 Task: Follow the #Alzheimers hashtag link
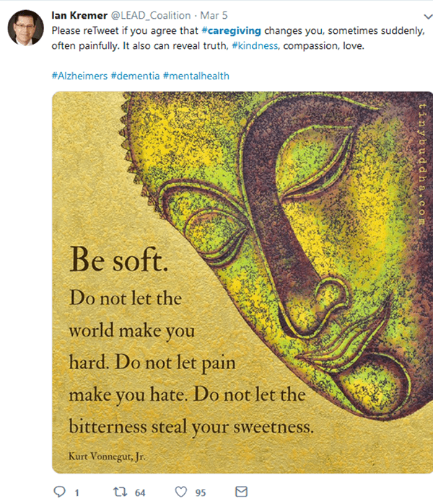click(79, 76)
